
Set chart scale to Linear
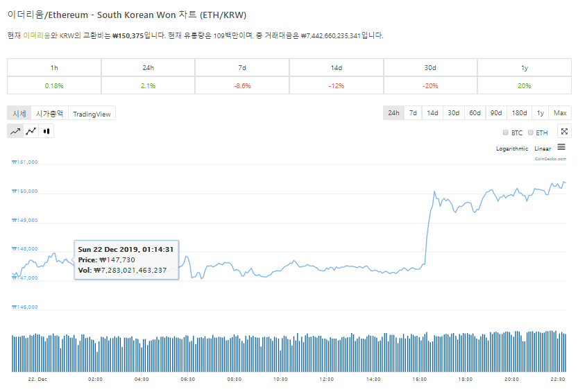click(x=543, y=149)
